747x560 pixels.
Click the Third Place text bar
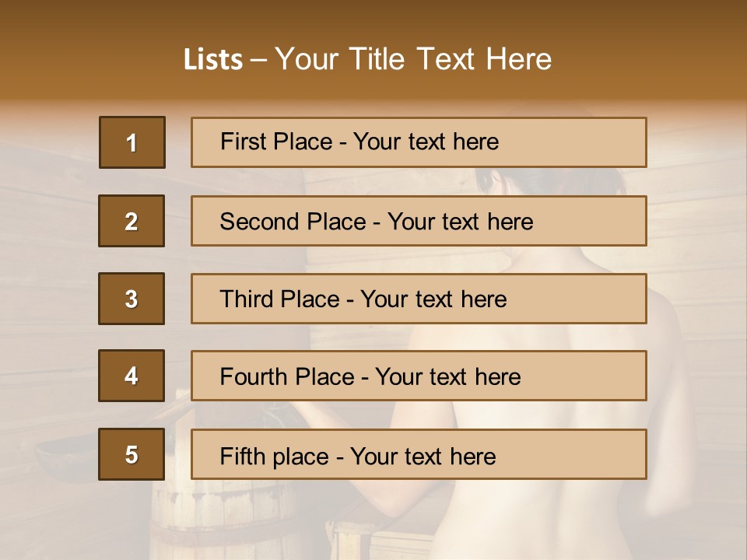tap(419, 299)
